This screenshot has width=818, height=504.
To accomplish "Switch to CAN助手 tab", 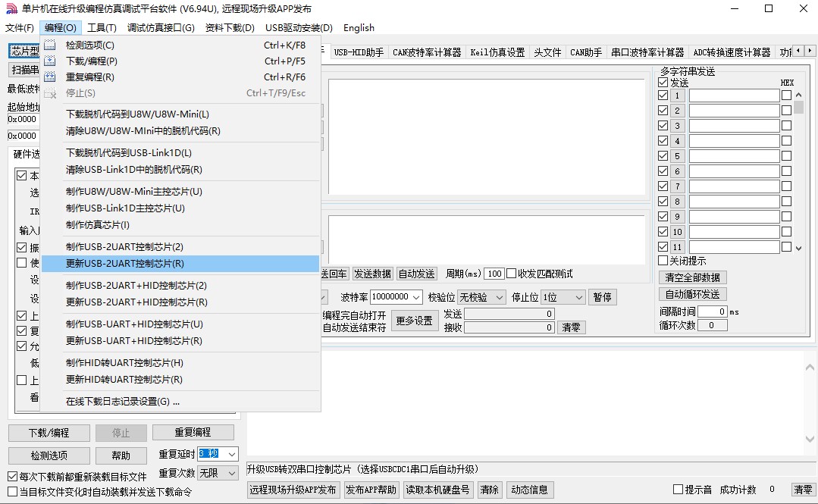I will click(x=586, y=52).
